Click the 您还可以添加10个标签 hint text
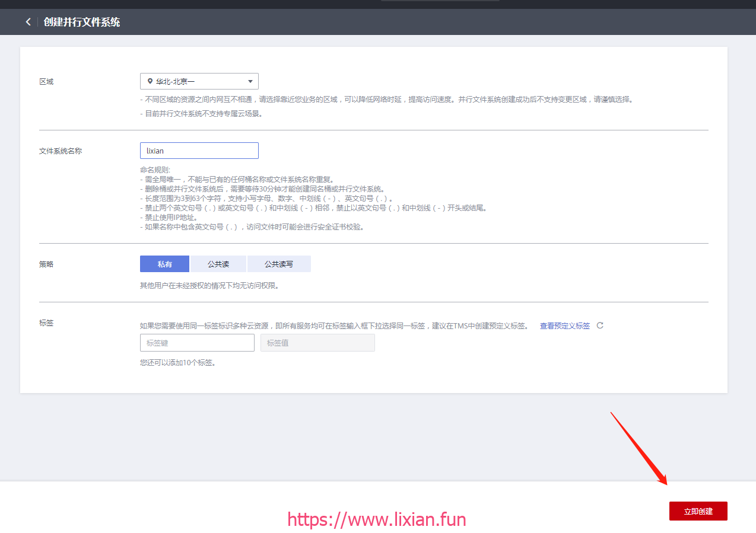756x533 pixels. [x=177, y=363]
